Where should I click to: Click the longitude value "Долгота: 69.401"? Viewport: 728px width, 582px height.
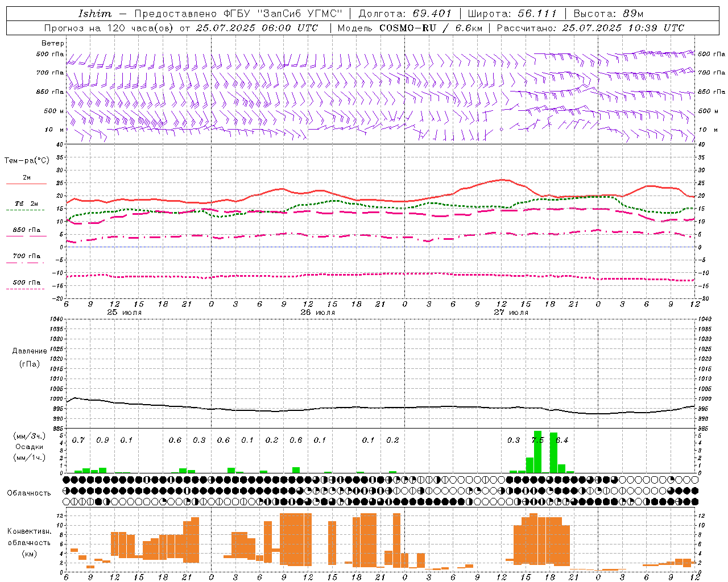(x=405, y=14)
